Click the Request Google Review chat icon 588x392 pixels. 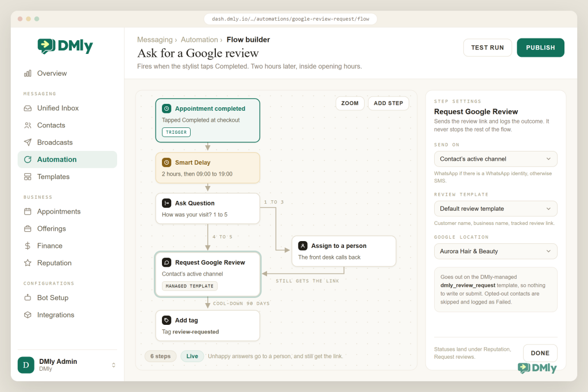tap(167, 263)
